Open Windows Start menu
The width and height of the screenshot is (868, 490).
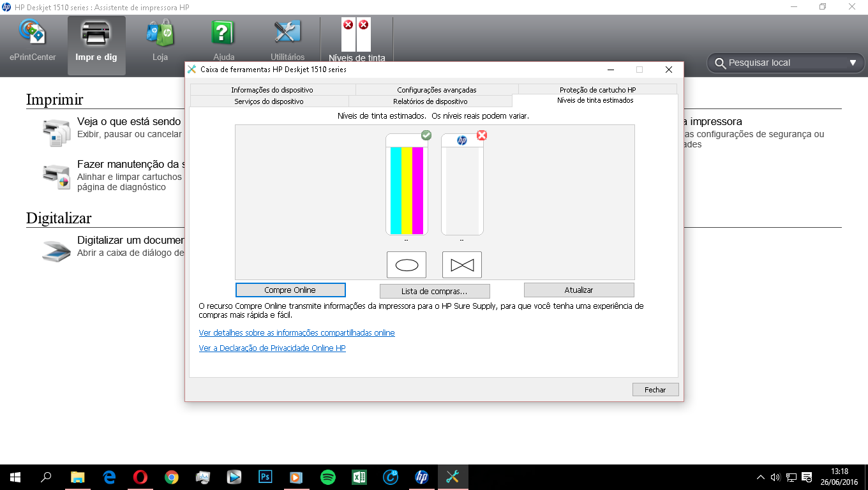pos(15,477)
